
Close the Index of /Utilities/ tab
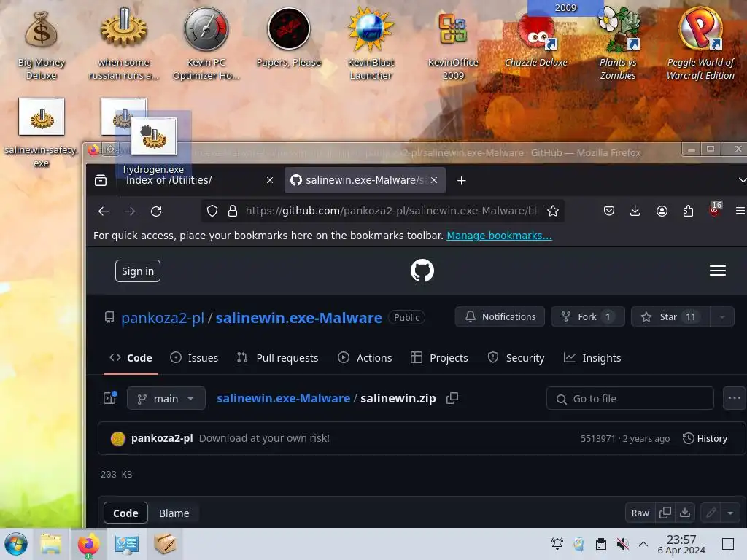270,181
